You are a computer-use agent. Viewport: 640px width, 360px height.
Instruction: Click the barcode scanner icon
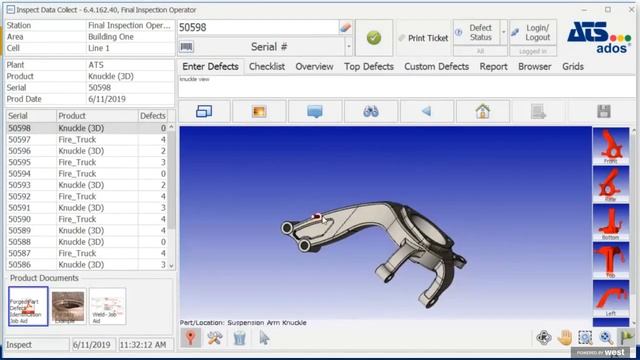pyautogui.click(x=187, y=47)
